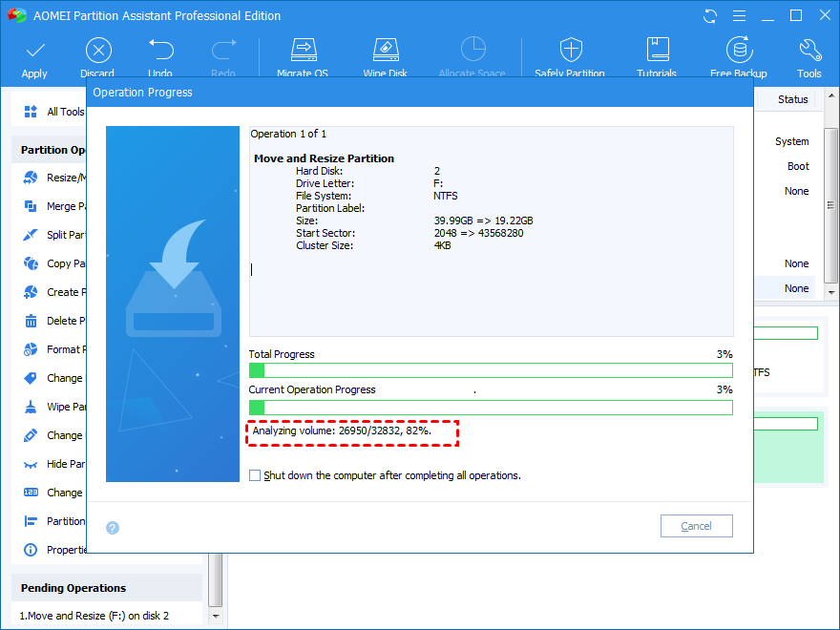Viewport: 840px width, 630px height.
Task: Click the partition list scroll up arrow
Action: click(830, 95)
